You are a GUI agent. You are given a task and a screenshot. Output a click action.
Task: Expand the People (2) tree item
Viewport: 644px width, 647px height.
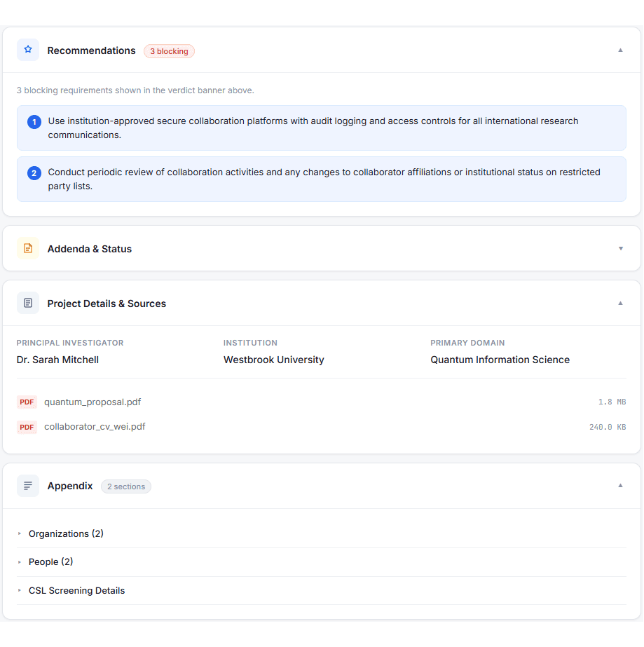pyautogui.click(x=50, y=561)
